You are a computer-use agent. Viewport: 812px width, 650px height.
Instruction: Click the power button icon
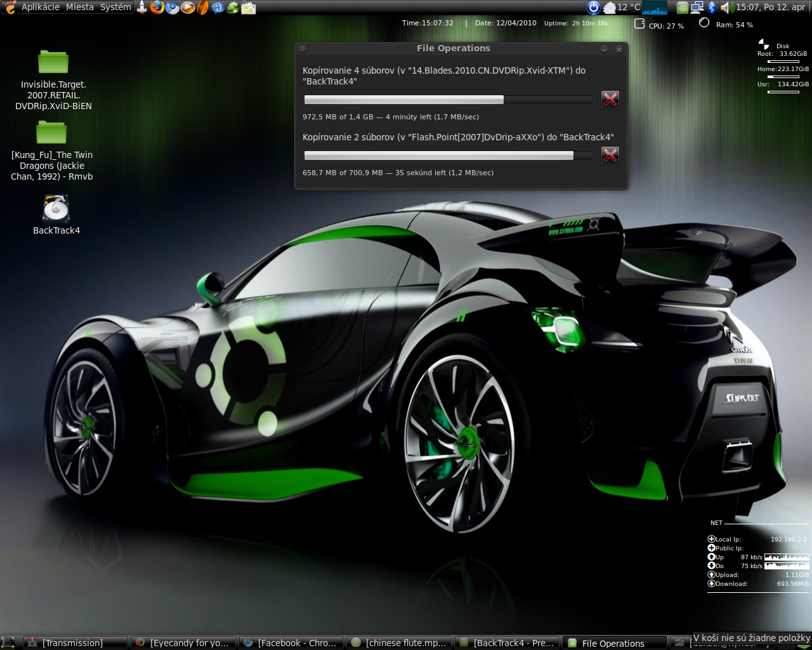[x=593, y=8]
